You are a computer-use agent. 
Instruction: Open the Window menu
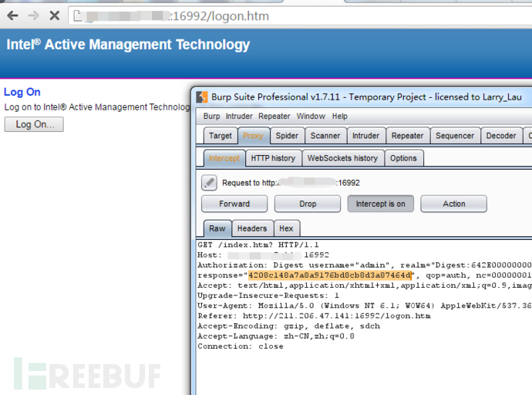[x=311, y=116]
